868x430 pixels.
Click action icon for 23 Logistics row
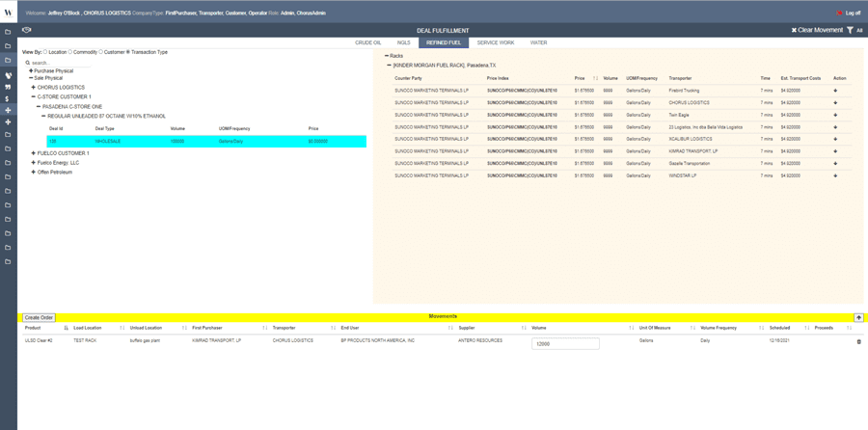(x=835, y=127)
